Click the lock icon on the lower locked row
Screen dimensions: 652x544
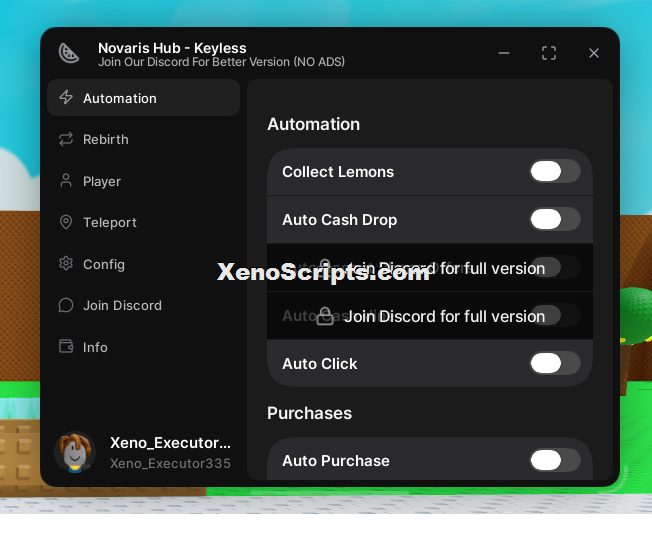click(325, 317)
